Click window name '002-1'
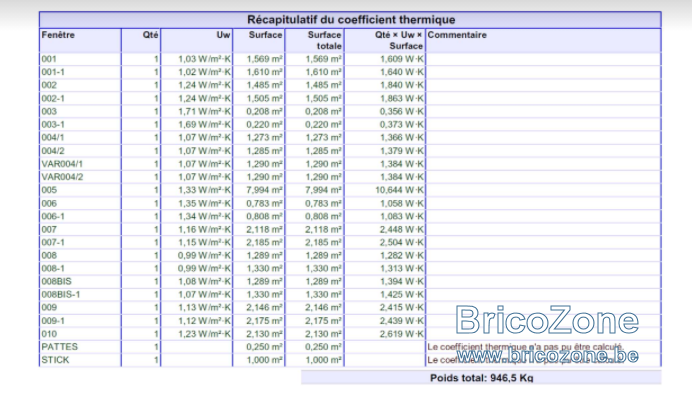Viewport: 692px width, 399px height. pos(53,98)
